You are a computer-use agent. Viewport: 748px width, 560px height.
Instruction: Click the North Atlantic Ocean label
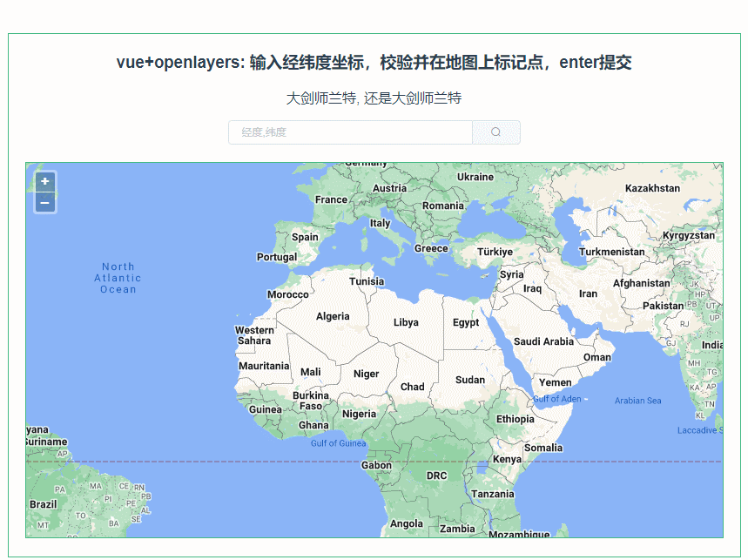tap(118, 278)
